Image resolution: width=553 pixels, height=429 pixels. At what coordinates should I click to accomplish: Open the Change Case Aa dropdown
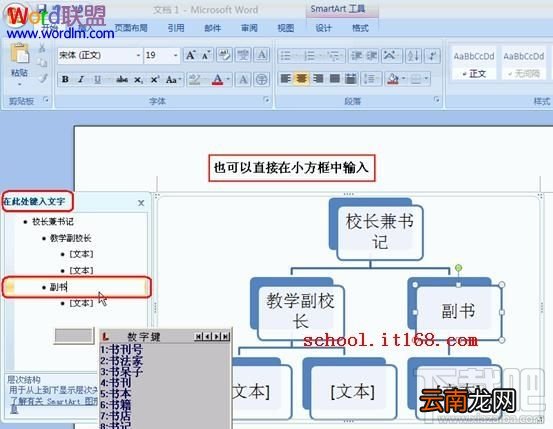pos(174,80)
